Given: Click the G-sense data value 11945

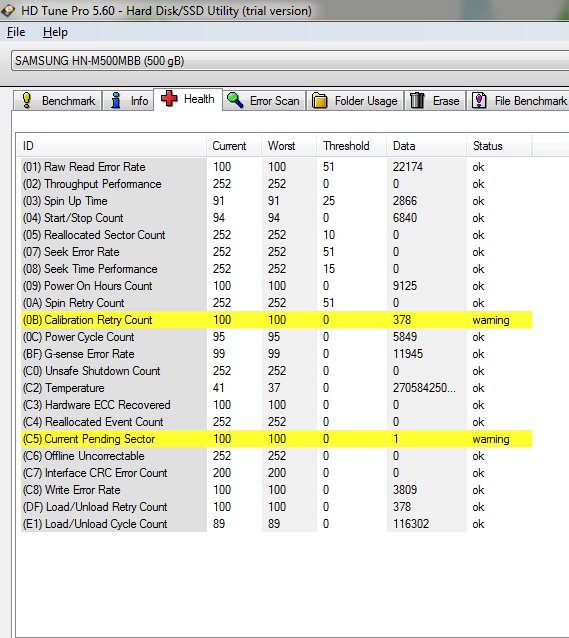Looking at the screenshot, I should click(408, 354).
